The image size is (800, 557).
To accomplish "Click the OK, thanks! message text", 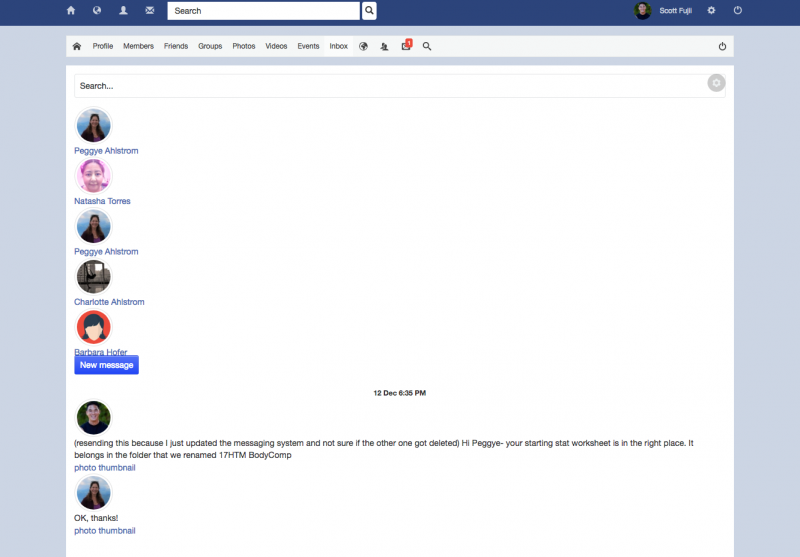I will [96, 518].
